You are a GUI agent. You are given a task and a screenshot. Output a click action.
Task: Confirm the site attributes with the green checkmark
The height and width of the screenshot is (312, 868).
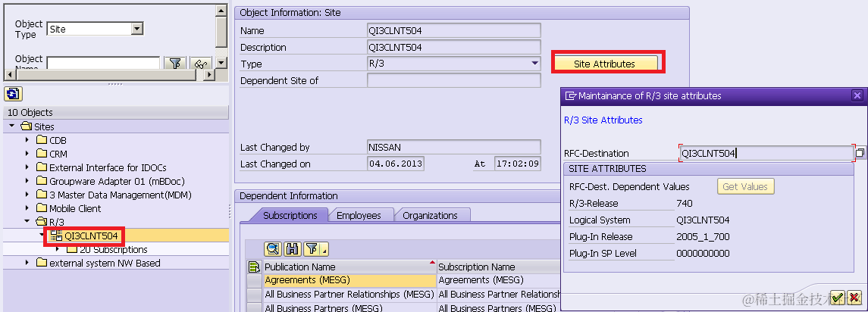coord(838,298)
